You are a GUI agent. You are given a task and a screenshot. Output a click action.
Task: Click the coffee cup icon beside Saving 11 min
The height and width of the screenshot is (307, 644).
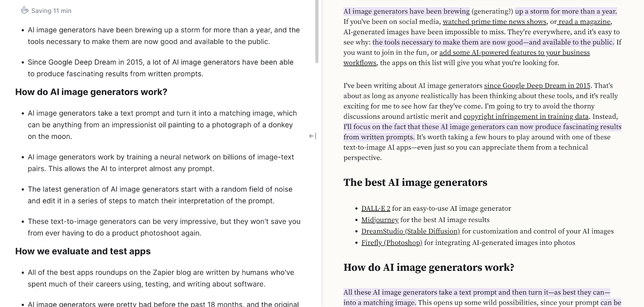pos(25,10)
